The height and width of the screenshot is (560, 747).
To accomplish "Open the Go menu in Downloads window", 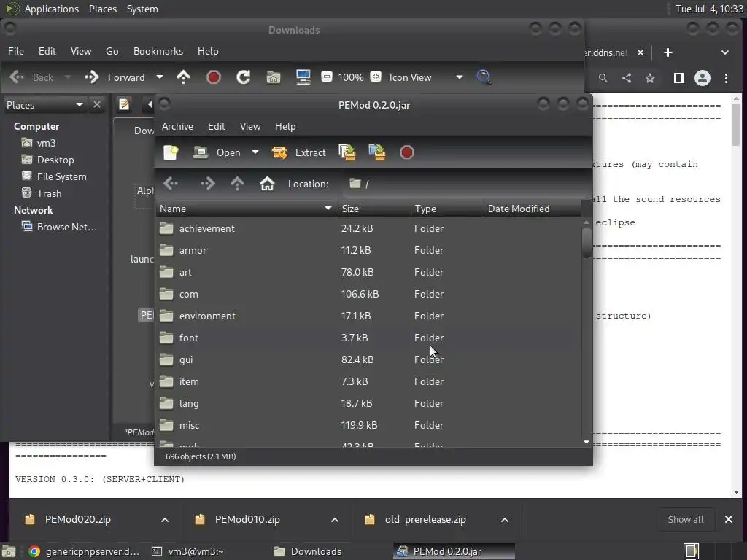I will [112, 51].
